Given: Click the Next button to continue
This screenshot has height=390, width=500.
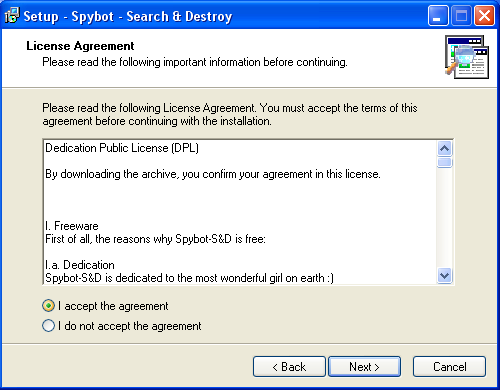Looking at the screenshot, I should (364, 367).
